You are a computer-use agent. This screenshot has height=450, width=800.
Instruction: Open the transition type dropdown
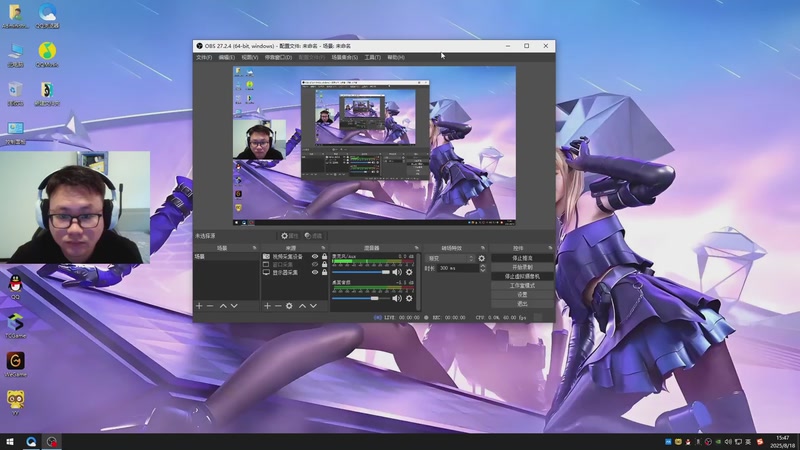coord(451,259)
